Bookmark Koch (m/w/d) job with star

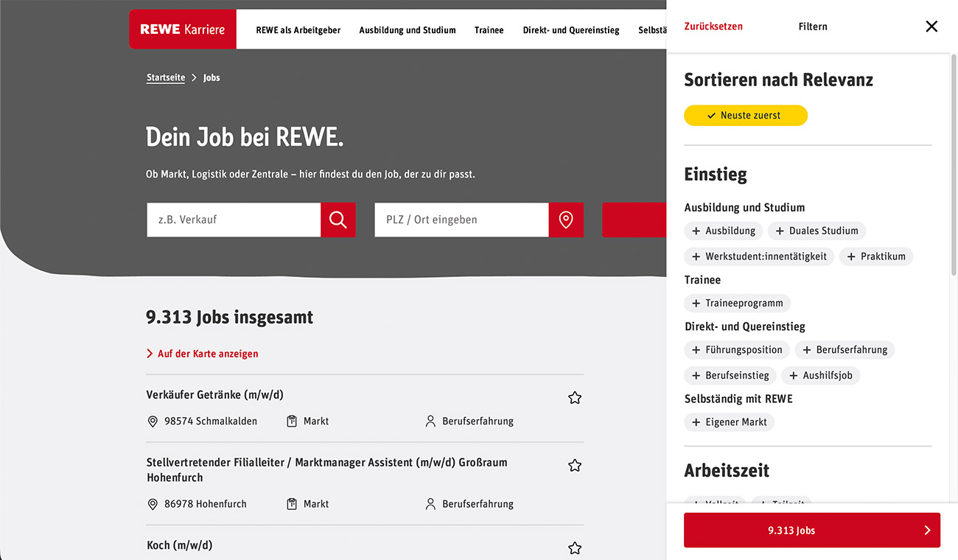[575, 548]
